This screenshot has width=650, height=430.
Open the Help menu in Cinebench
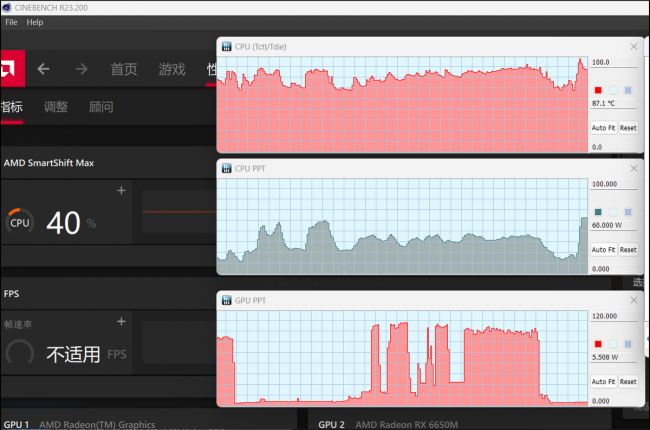click(x=35, y=22)
